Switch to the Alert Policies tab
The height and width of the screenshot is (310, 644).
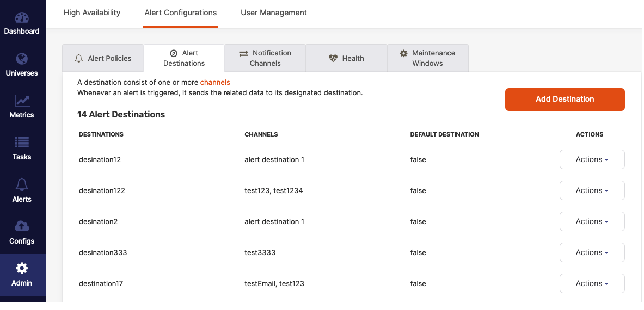(103, 58)
